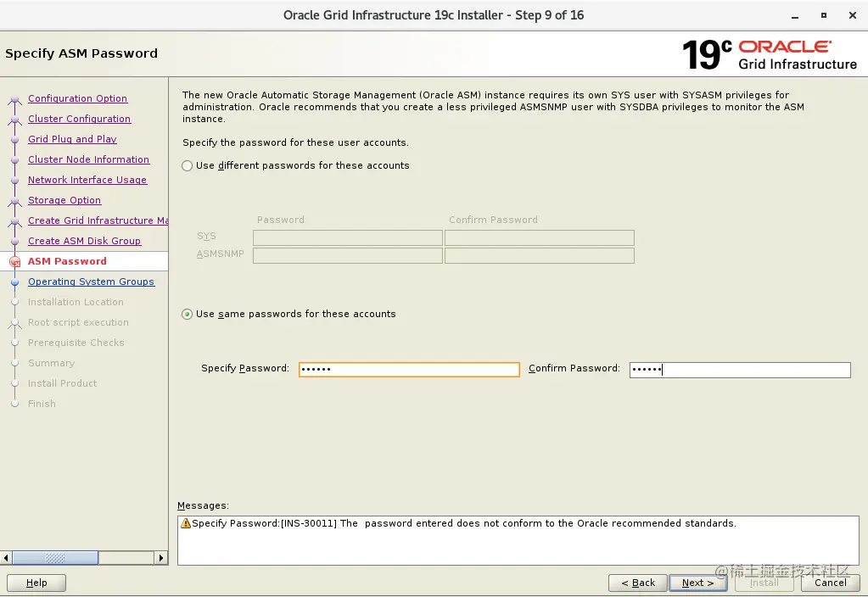Go to Configuration Option step
The height and width of the screenshot is (597, 868).
coord(77,98)
